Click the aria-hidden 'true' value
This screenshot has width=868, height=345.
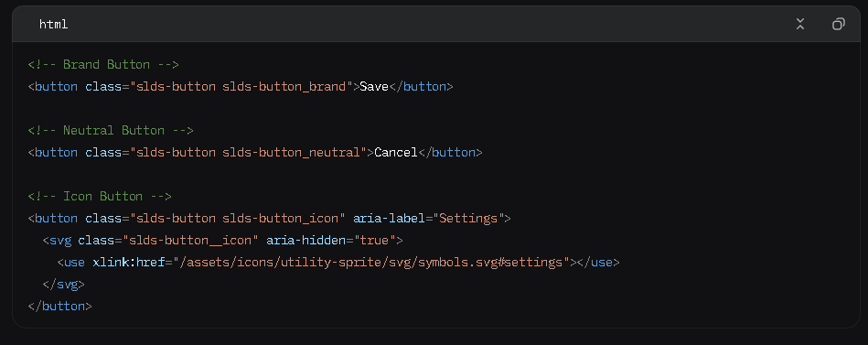(x=375, y=241)
